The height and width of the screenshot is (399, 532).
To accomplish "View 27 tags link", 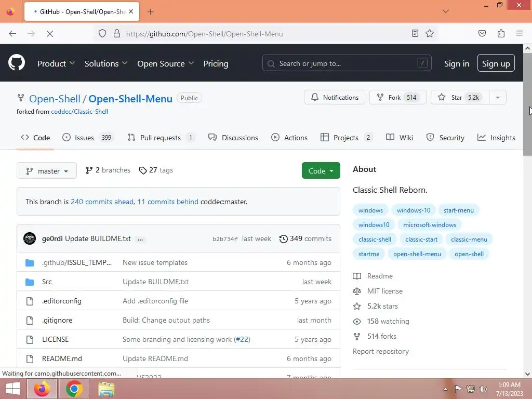I will coord(156,170).
